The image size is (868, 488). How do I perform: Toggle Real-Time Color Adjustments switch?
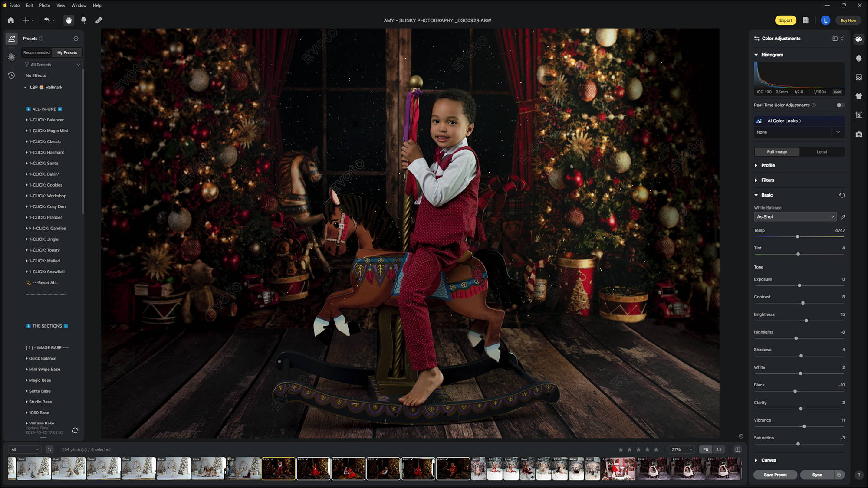[x=840, y=105]
